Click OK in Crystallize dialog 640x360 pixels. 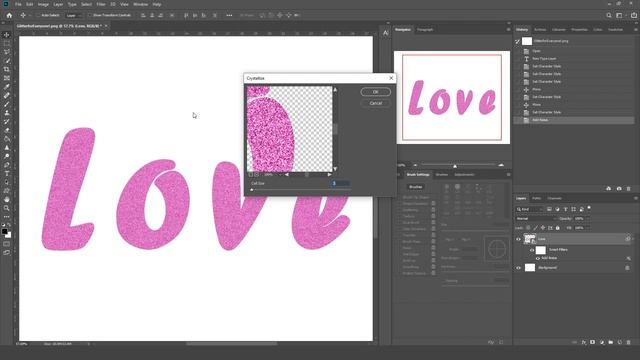[x=376, y=92]
